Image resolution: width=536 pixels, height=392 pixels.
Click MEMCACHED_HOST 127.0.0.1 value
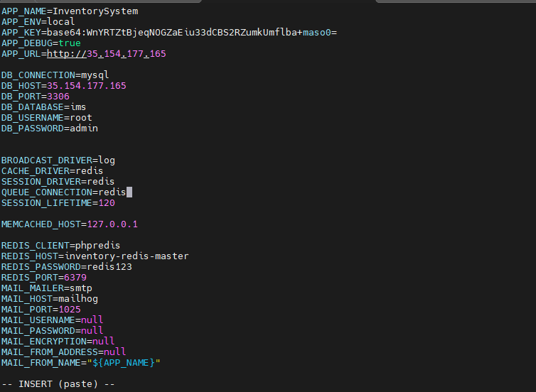pos(112,224)
